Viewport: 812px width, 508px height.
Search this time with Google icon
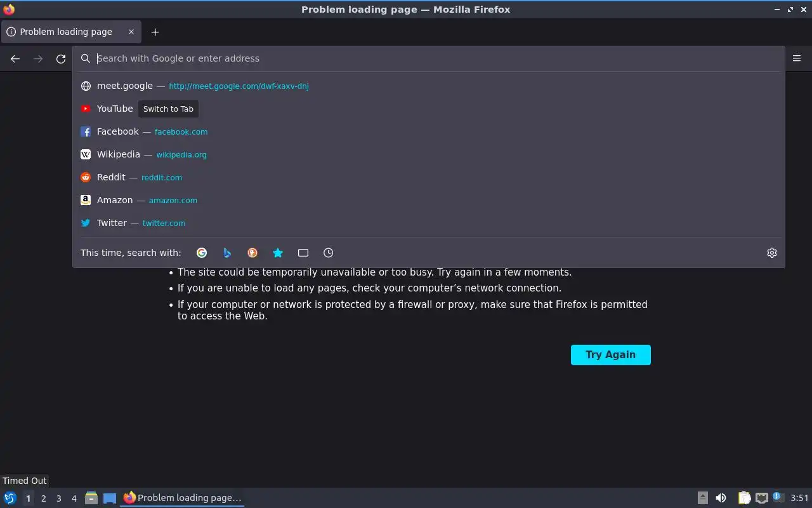click(202, 253)
